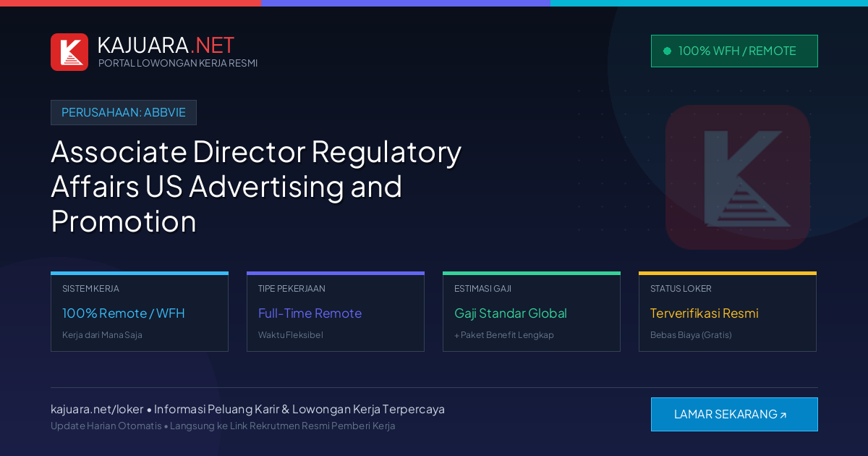
Task: Select the ESTIMASI GAJI card
Action: (x=532, y=312)
